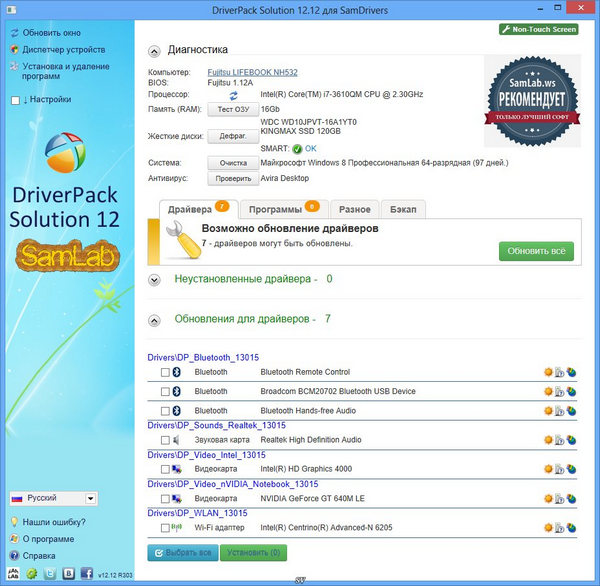Open the VKontakte icon in footer
The width and height of the screenshot is (600, 586).
[x=68, y=573]
